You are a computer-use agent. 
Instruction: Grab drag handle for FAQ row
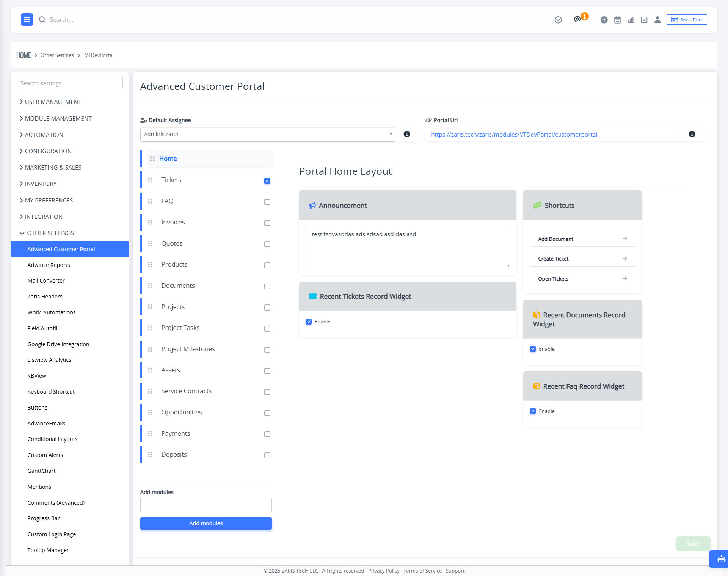point(150,201)
